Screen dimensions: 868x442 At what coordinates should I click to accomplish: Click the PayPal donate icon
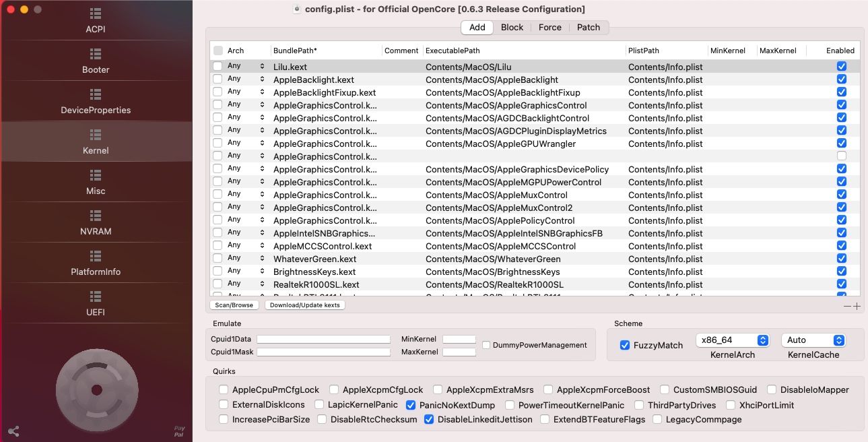pos(179,431)
